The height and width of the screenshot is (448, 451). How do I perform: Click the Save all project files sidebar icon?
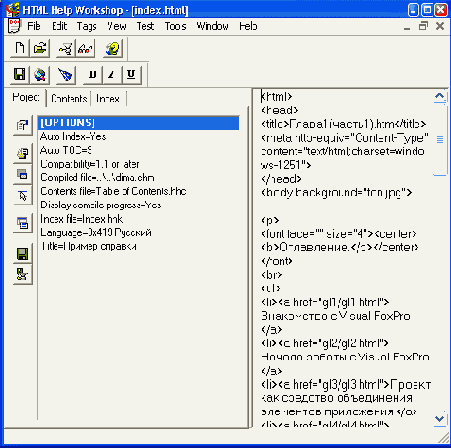(x=23, y=254)
